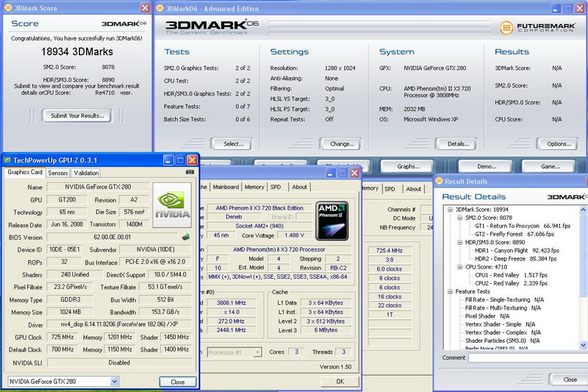588x392 pixels.
Task: Open the Mainboard tab in CPU-Z
Action: pyautogui.click(x=226, y=187)
